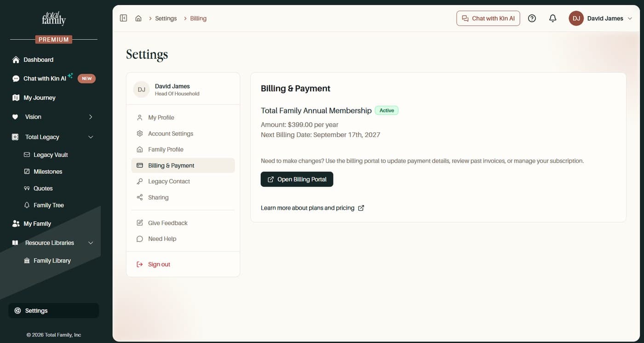This screenshot has height=343, width=644.
Task: Select Billing & Payment menu item
Action: point(183,166)
